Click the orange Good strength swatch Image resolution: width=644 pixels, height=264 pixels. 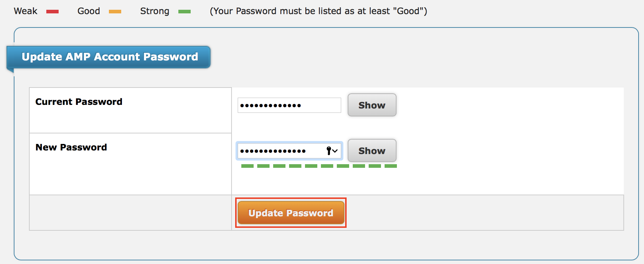tap(115, 12)
